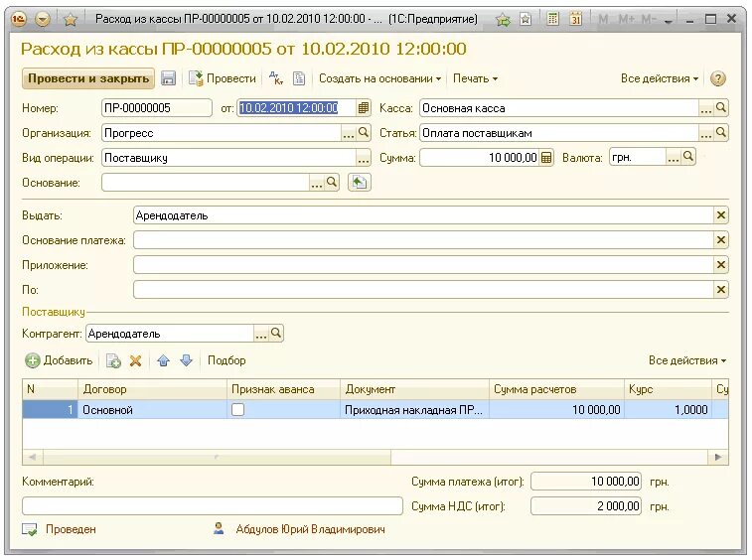Move row down with blue arrow

tap(186, 360)
